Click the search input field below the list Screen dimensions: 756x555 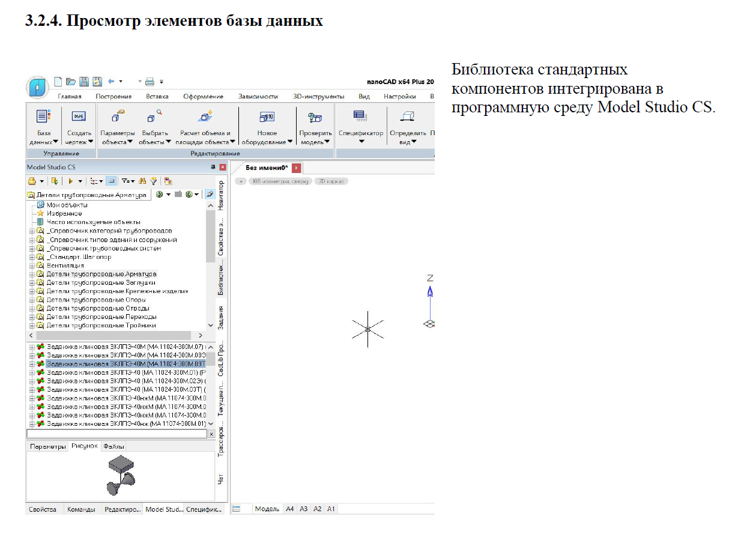click(117, 433)
